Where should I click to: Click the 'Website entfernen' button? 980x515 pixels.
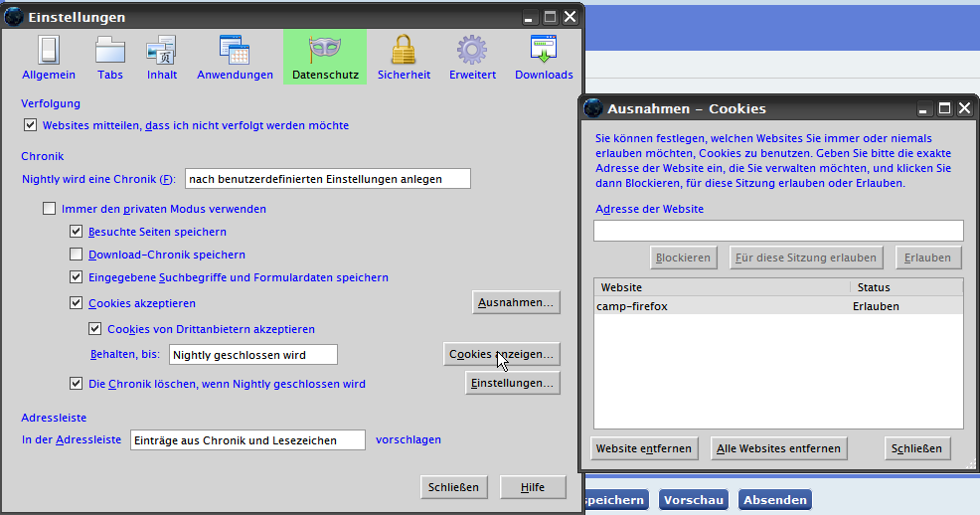click(644, 448)
